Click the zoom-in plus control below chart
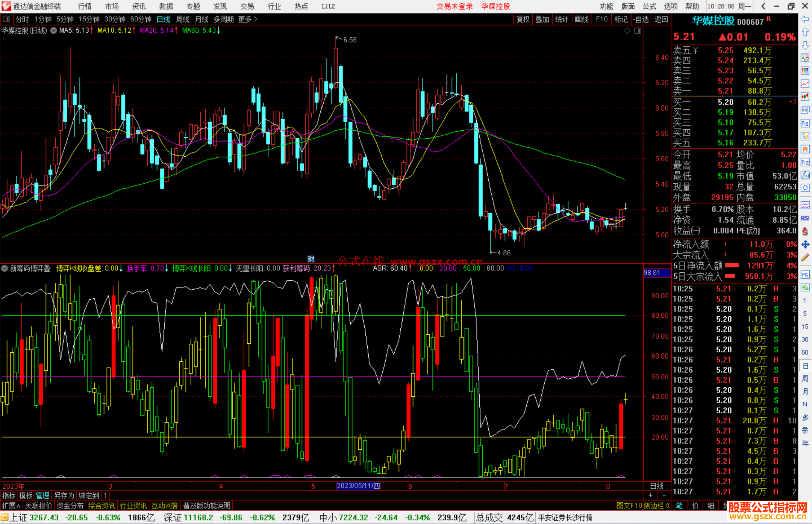Image resolution: width=812 pixels, height=524 pixels. tap(650, 495)
